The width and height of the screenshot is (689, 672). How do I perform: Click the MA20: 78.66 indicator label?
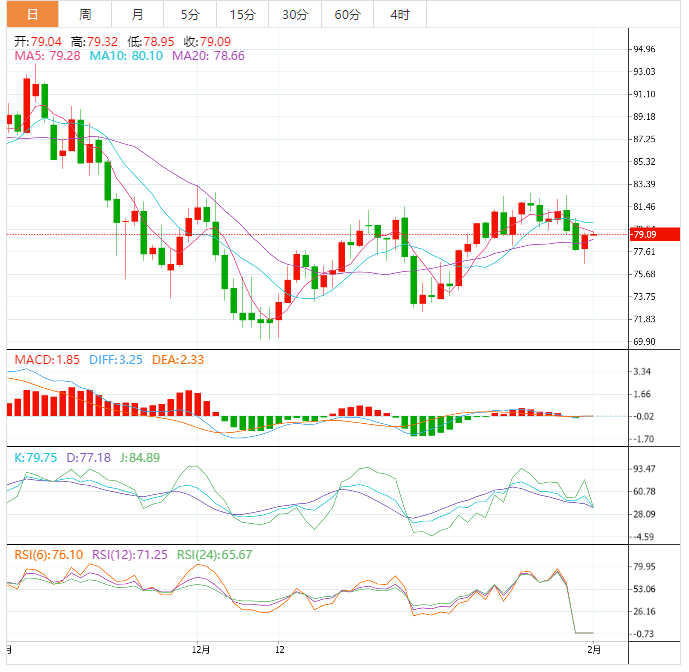tap(208, 56)
